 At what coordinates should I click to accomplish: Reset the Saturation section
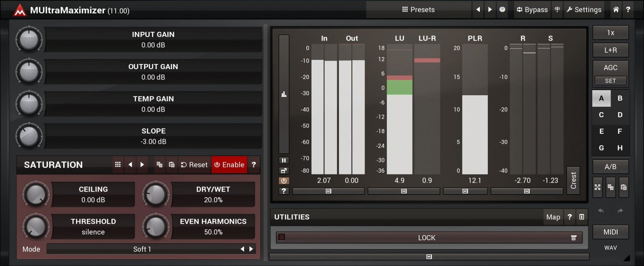click(194, 165)
